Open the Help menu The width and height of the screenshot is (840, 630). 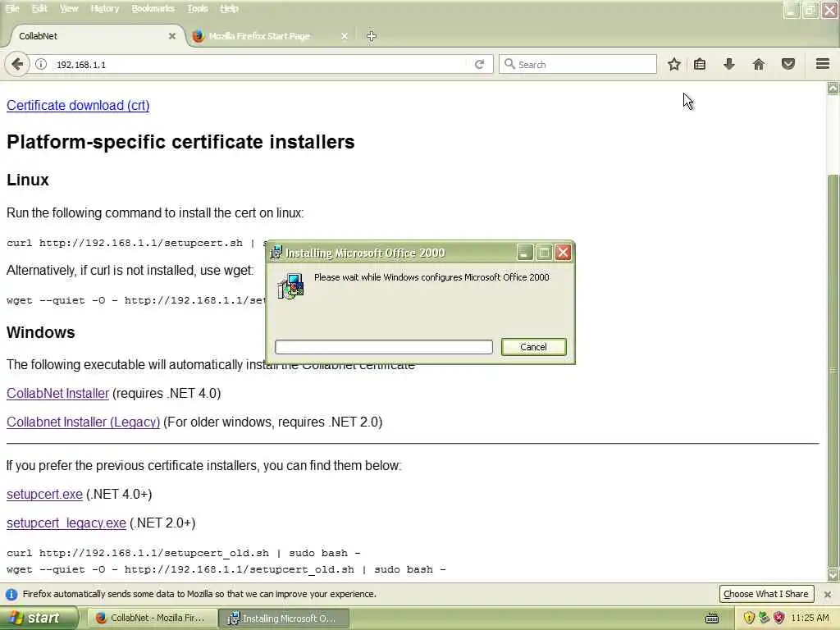click(x=229, y=8)
